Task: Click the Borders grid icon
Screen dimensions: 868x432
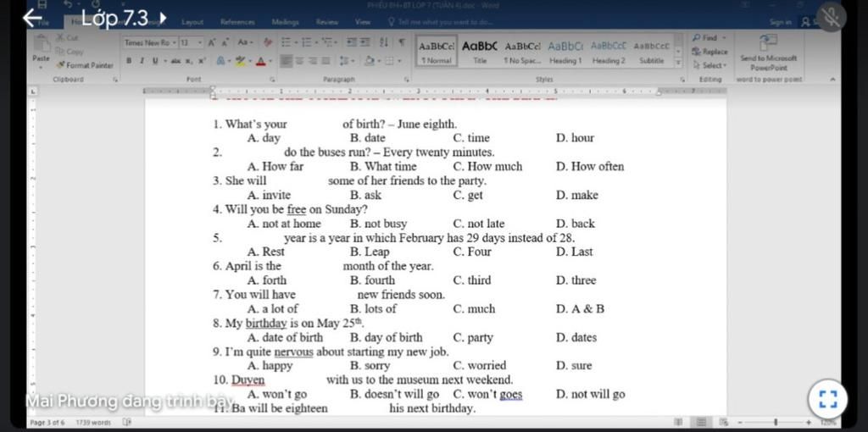Action: (x=391, y=61)
